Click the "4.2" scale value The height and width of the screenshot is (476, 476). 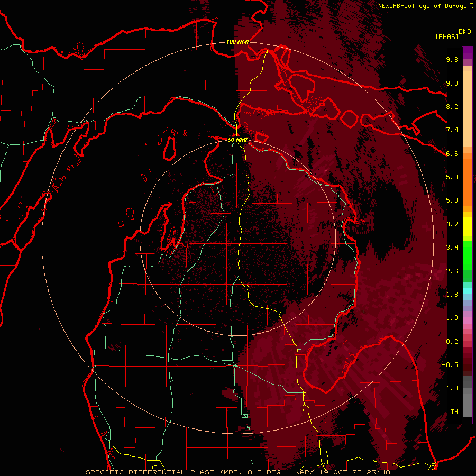point(452,224)
